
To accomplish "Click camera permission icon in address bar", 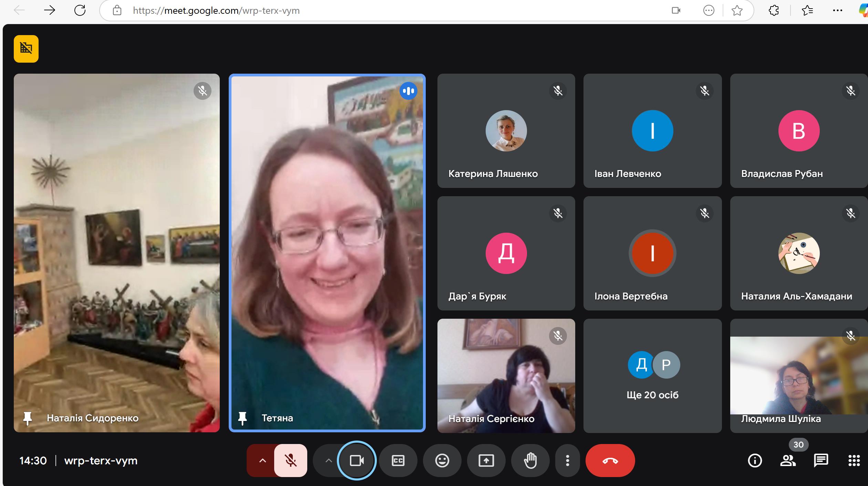I will (x=676, y=10).
